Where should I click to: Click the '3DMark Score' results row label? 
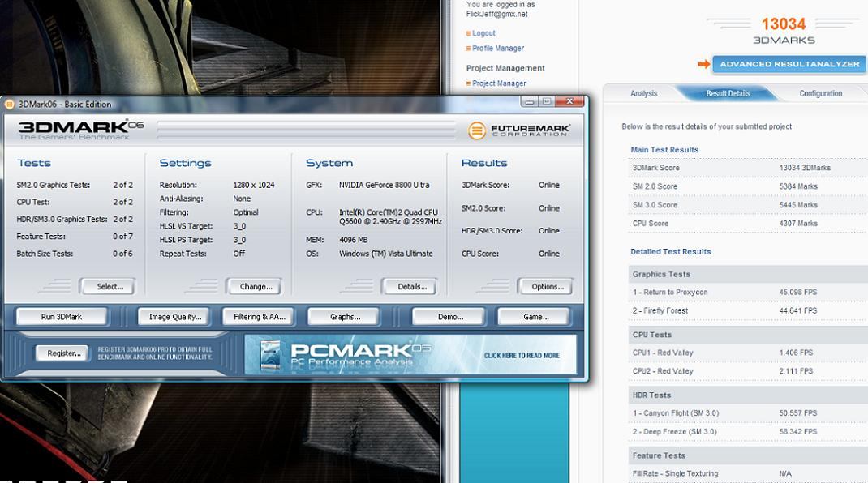pos(655,168)
